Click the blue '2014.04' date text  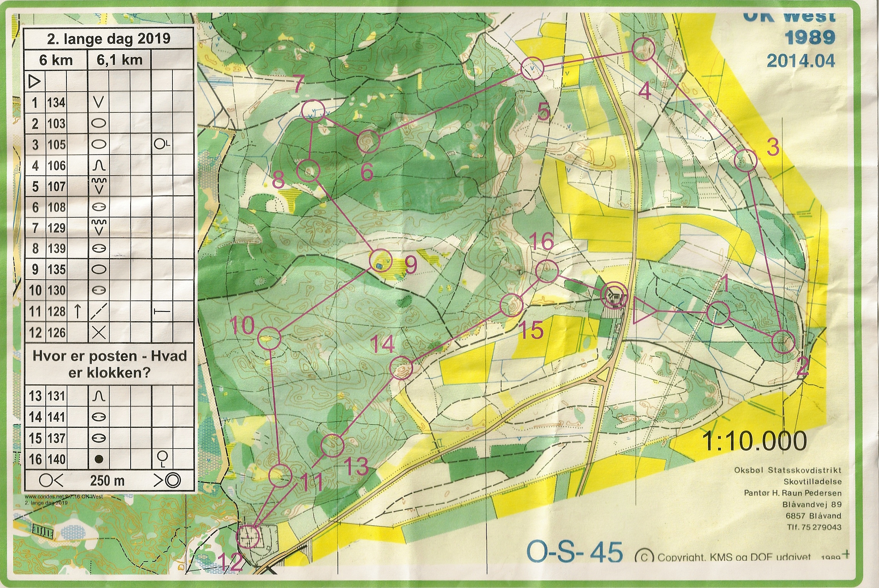pos(801,61)
